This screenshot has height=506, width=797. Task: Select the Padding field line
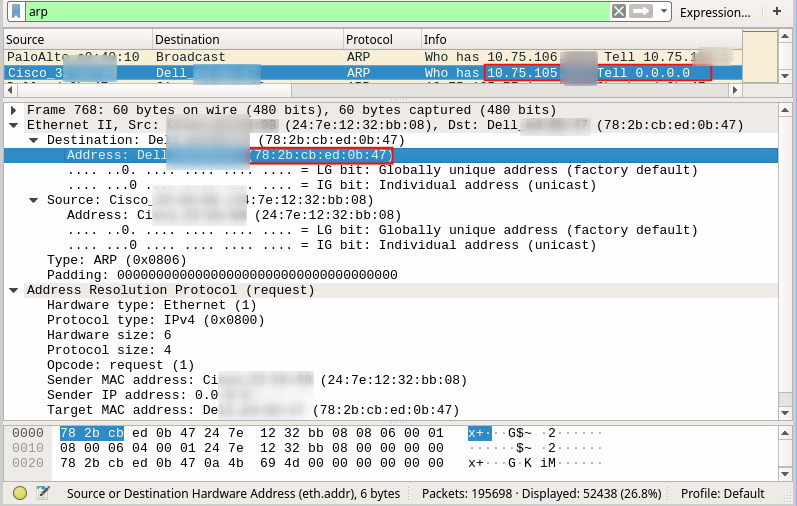pos(390,275)
